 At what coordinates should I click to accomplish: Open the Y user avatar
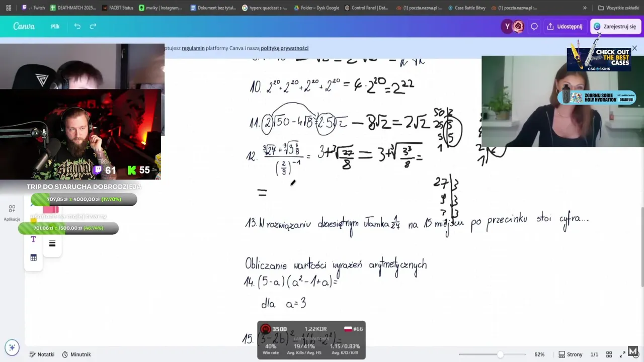[x=507, y=27]
